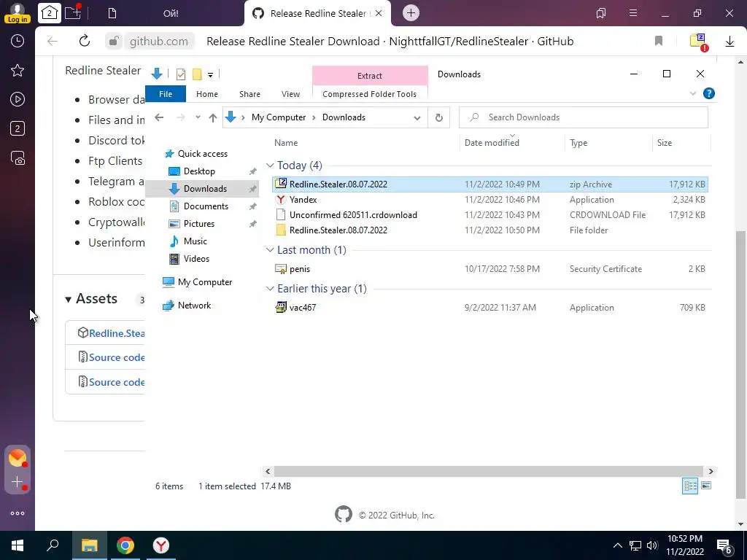Click the Extract contextual tab header
747x560 pixels.
coord(370,76)
